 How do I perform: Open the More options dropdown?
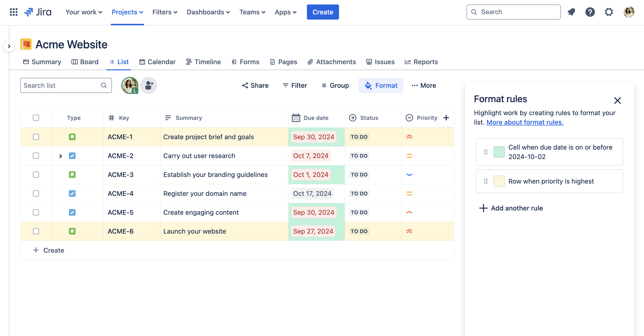click(424, 85)
